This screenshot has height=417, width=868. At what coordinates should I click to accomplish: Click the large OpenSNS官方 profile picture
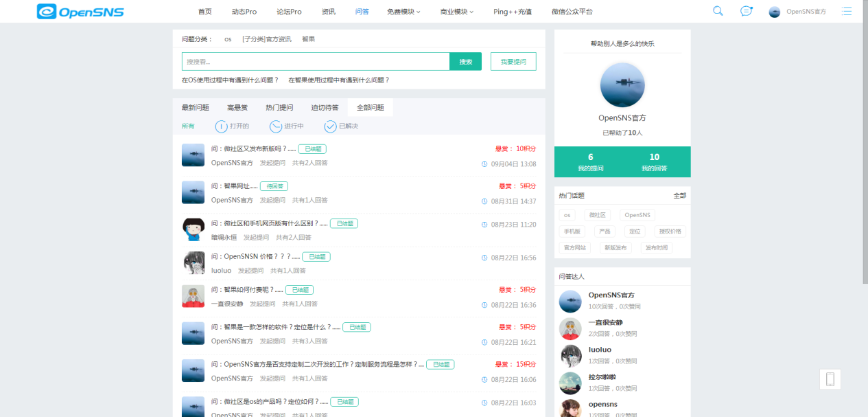click(x=622, y=85)
